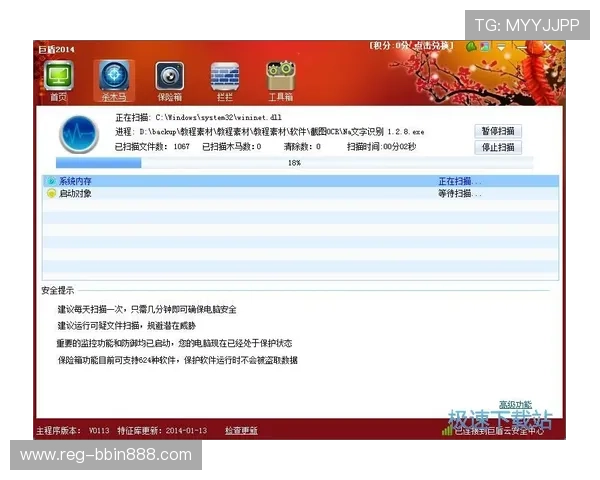
Task: Switch to the 杀木马 trojan scan tab
Action: [114, 81]
